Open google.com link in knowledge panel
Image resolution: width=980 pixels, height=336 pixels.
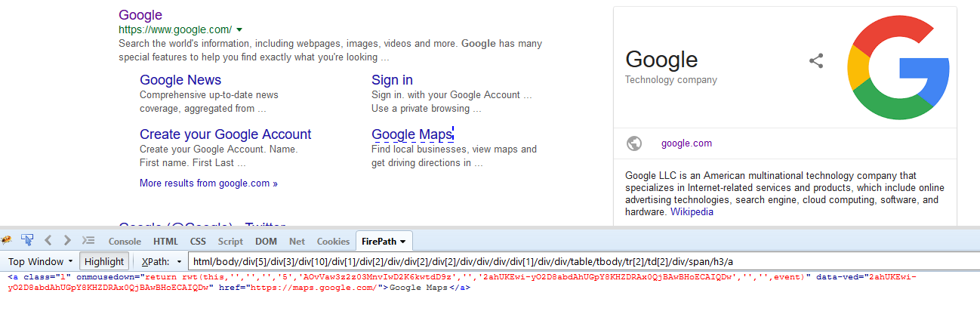click(686, 143)
